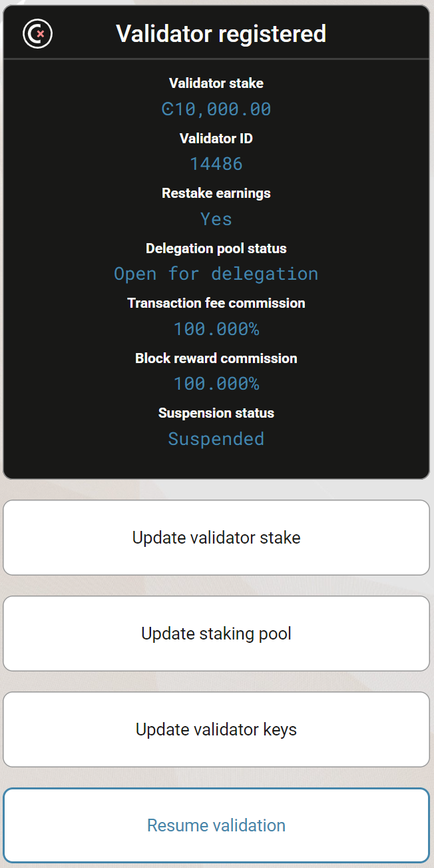Screen dimensions: 434x868
Task: Click the Block reward commission label
Action: tap(216, 358)
